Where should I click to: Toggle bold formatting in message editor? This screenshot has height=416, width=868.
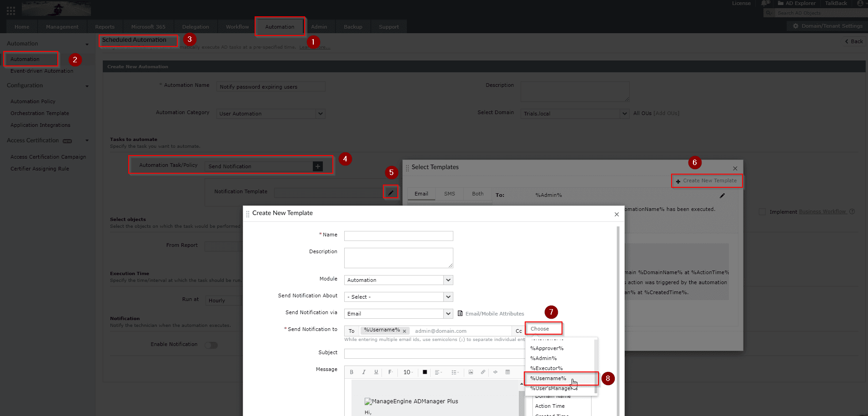351,372
